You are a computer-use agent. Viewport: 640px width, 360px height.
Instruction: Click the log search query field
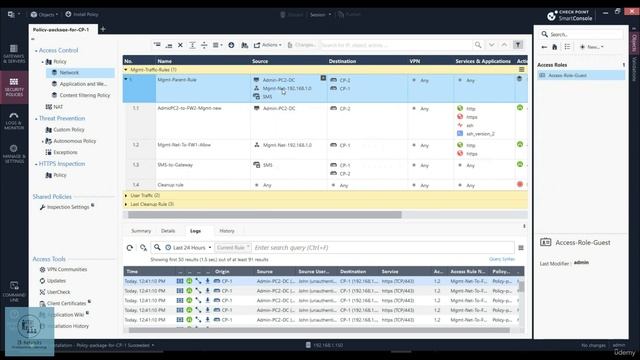click(382, 248)
